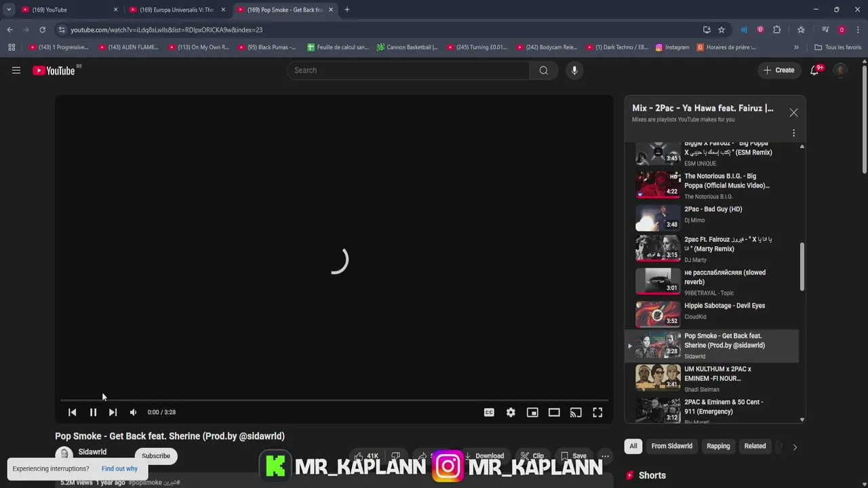Pause the video

(93, 412)
